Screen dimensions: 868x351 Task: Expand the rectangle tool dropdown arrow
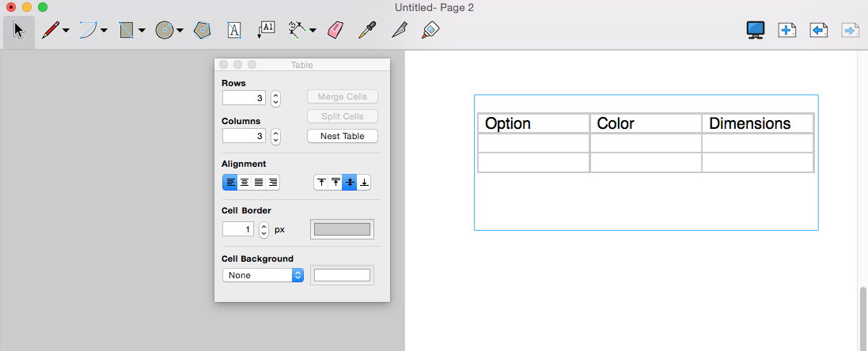(x=142, y=31)
